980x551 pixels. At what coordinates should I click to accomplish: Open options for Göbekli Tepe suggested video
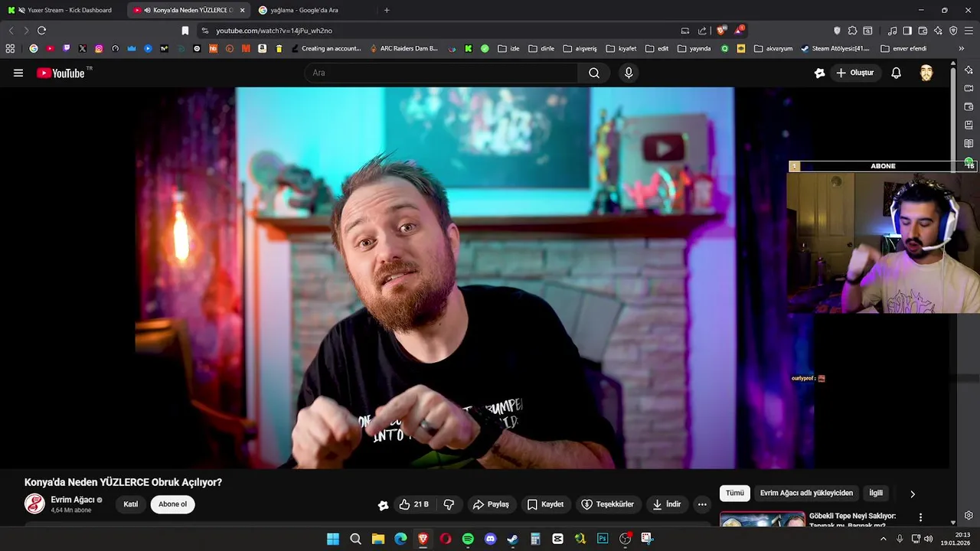click(x=920, y=517)
